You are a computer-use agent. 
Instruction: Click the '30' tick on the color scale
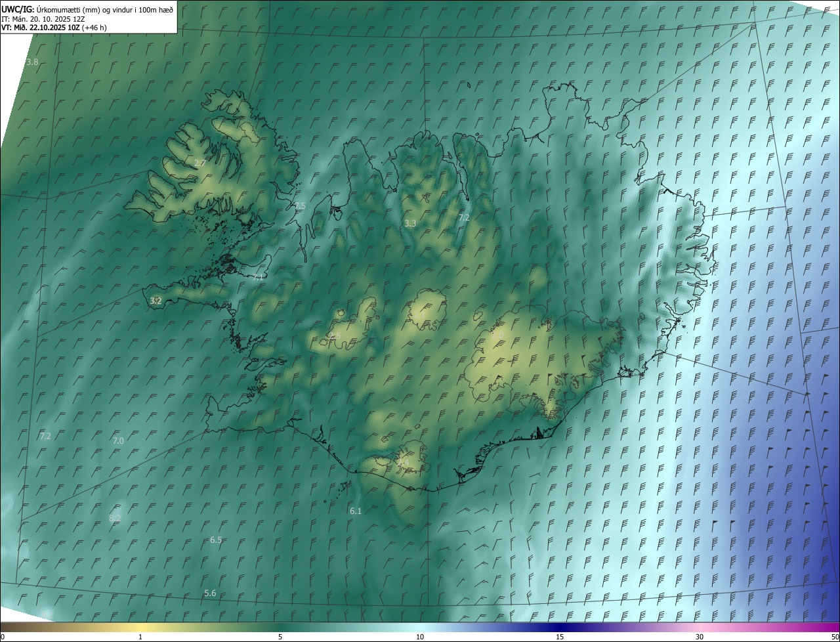coord(700,637)
